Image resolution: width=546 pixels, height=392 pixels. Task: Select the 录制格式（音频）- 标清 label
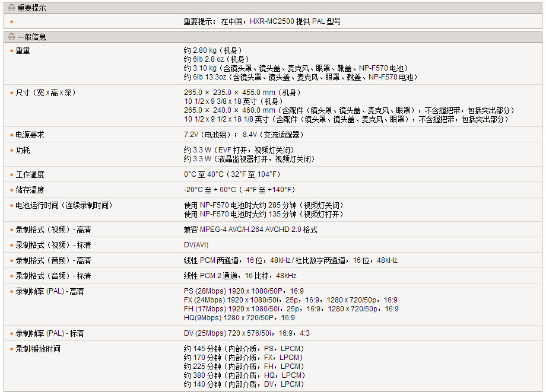[53, 276]
